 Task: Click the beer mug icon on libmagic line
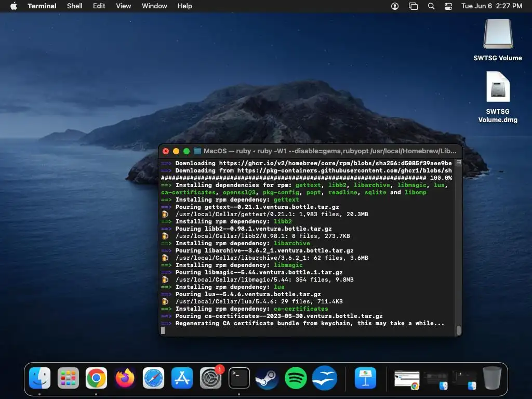[165, 280]
